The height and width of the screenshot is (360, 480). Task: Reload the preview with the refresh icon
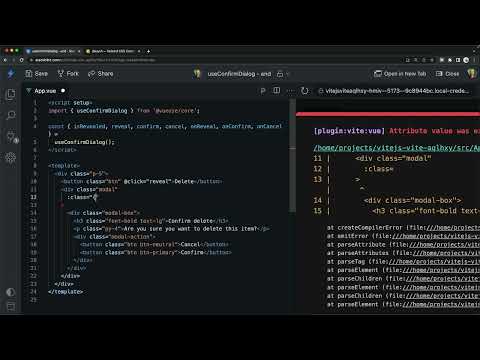(305, 91)
